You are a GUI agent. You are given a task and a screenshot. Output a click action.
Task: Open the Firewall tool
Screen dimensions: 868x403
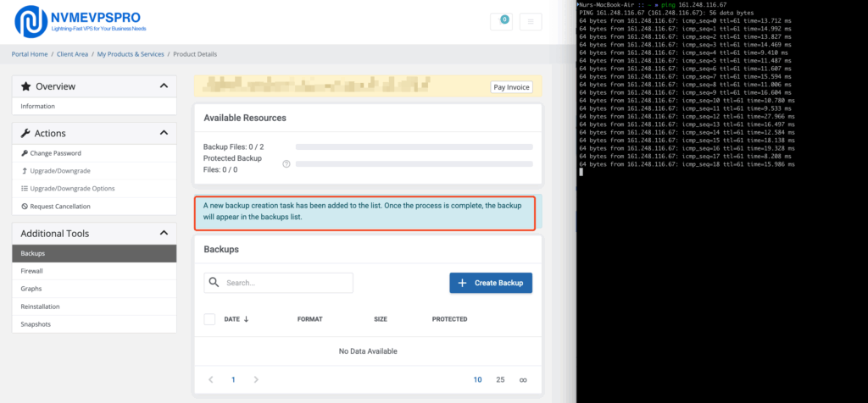32,271
